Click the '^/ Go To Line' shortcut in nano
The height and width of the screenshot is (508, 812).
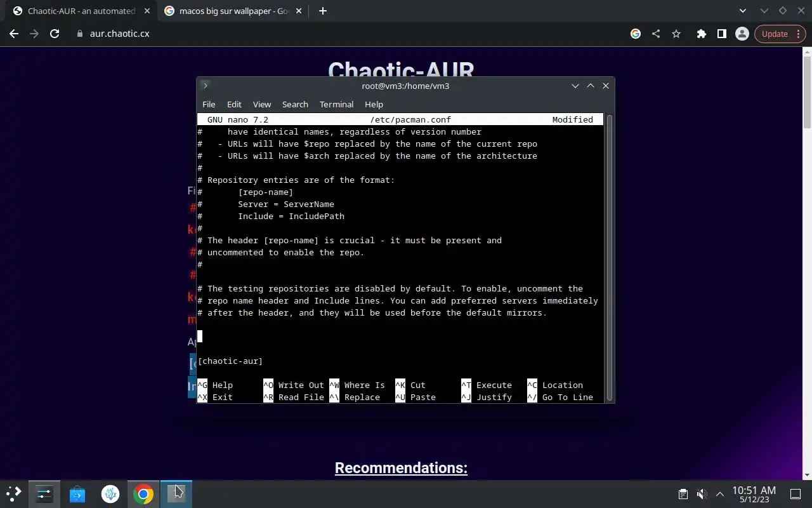560,397
